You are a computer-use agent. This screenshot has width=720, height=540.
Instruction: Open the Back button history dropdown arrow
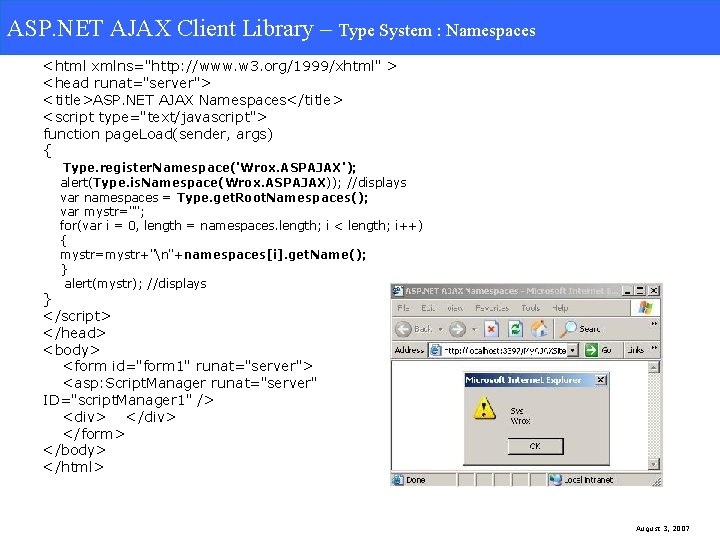click(440, 330)
